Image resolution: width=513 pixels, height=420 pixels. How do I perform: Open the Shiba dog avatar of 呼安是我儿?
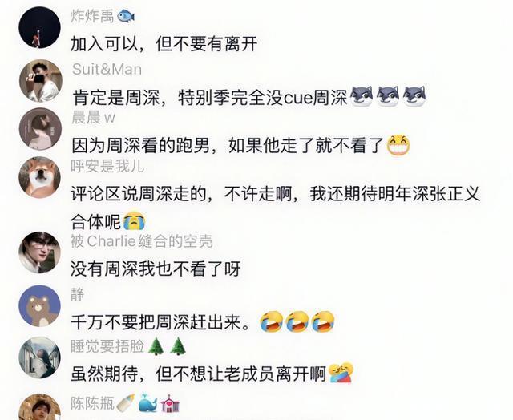click(40, 177)
